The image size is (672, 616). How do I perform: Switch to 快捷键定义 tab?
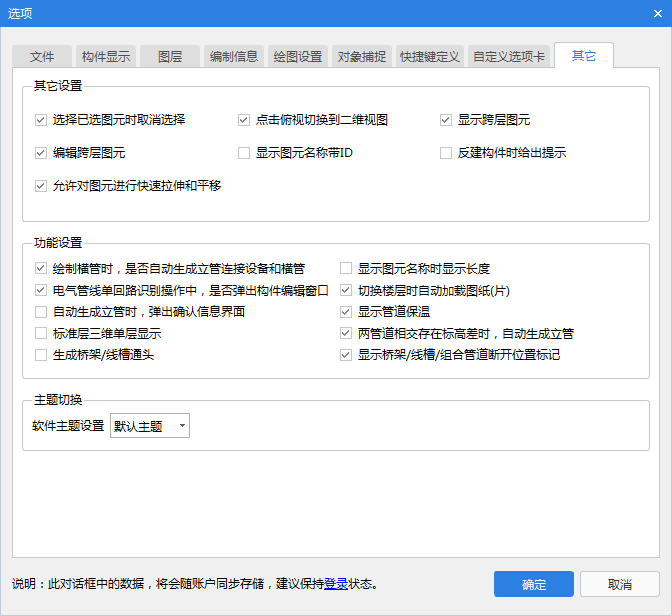tap(430, 57)
